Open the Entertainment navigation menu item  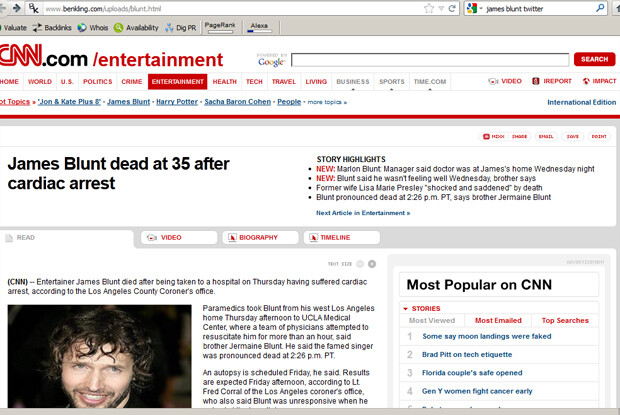click(x=177, y=81)
